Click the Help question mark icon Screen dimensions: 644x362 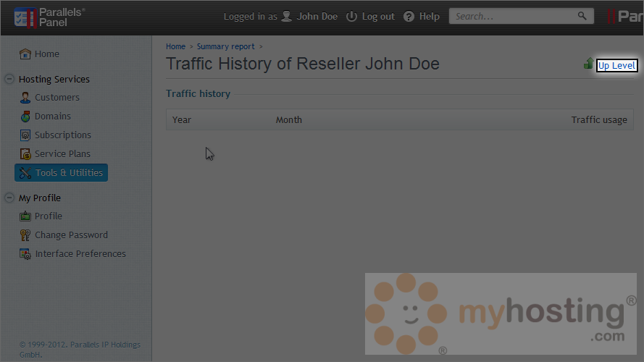[409, 17]
